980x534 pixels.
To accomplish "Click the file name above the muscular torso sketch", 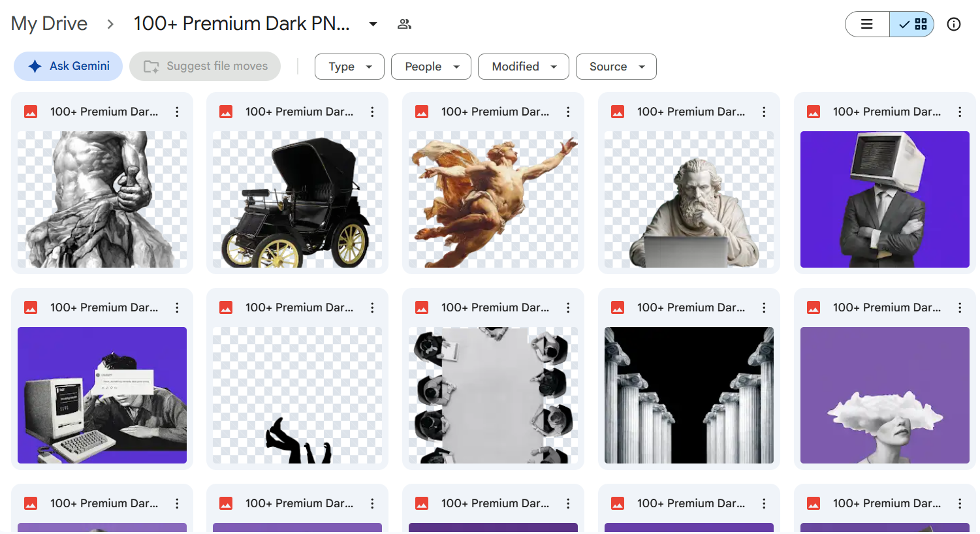I will (104, 112).
